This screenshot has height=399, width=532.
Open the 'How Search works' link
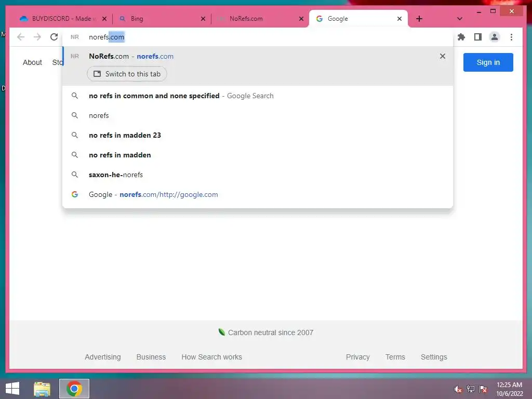coord(212,357)
